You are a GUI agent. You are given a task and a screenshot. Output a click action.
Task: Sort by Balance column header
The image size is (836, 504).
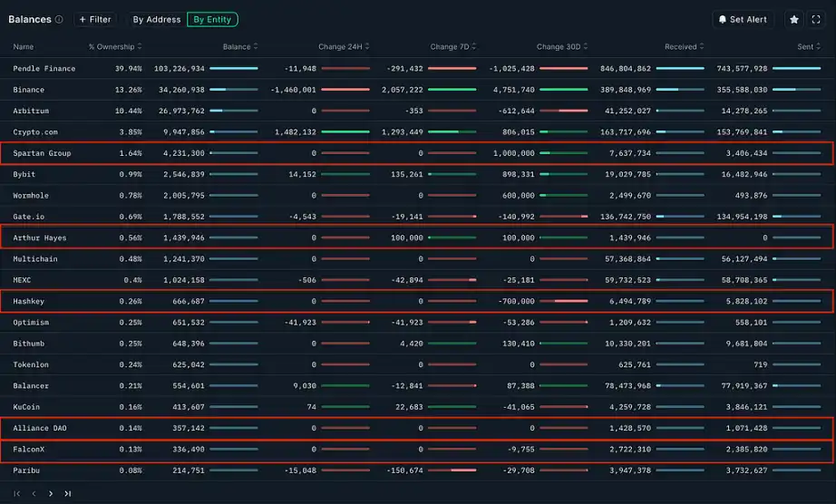click(239, 46)
